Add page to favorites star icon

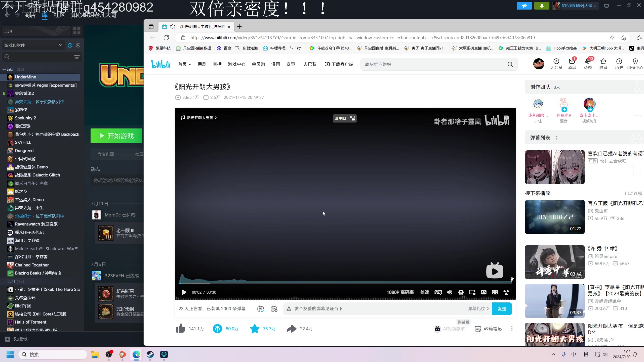point(623,38)
